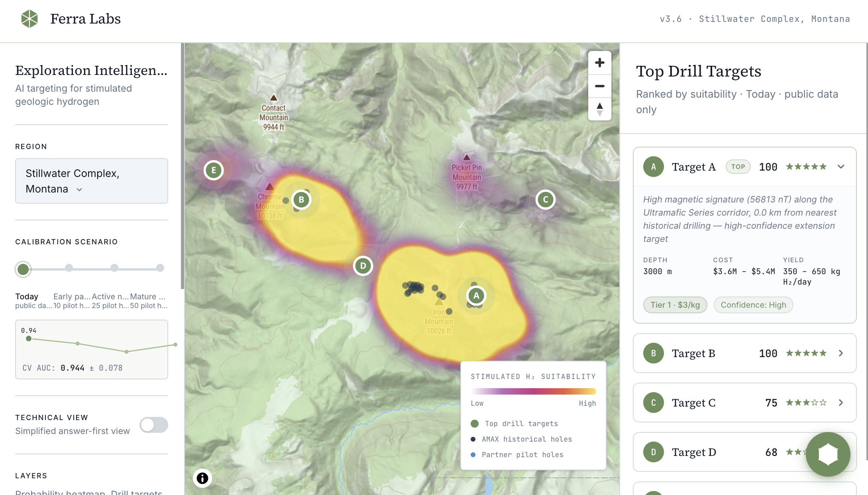Viewport: 868px width, 495px height.
Task: Click Target B five-star rating
Action: click(806, 353)
